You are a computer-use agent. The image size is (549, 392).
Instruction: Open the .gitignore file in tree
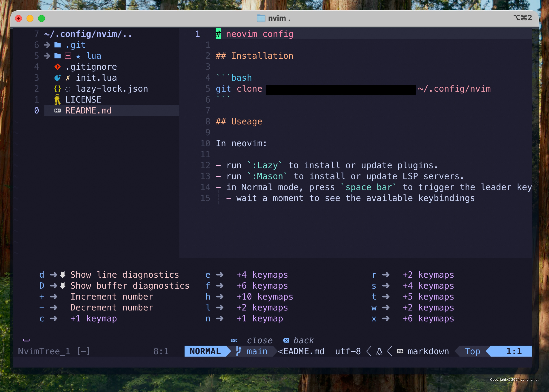click(91, 67)
